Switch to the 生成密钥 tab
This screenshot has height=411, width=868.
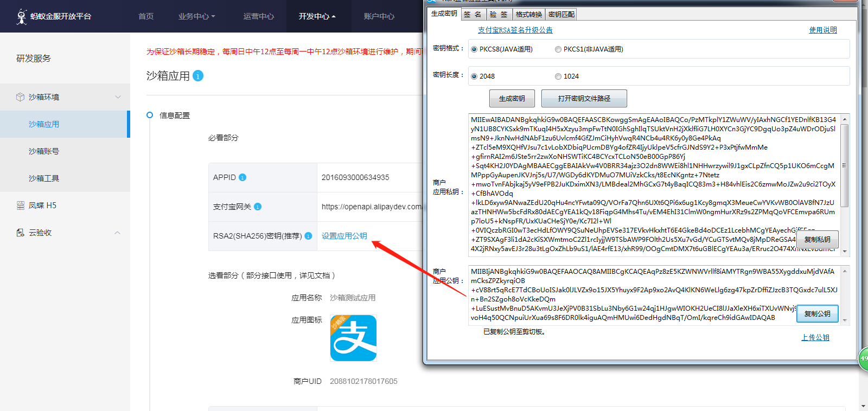pos(444,14)
